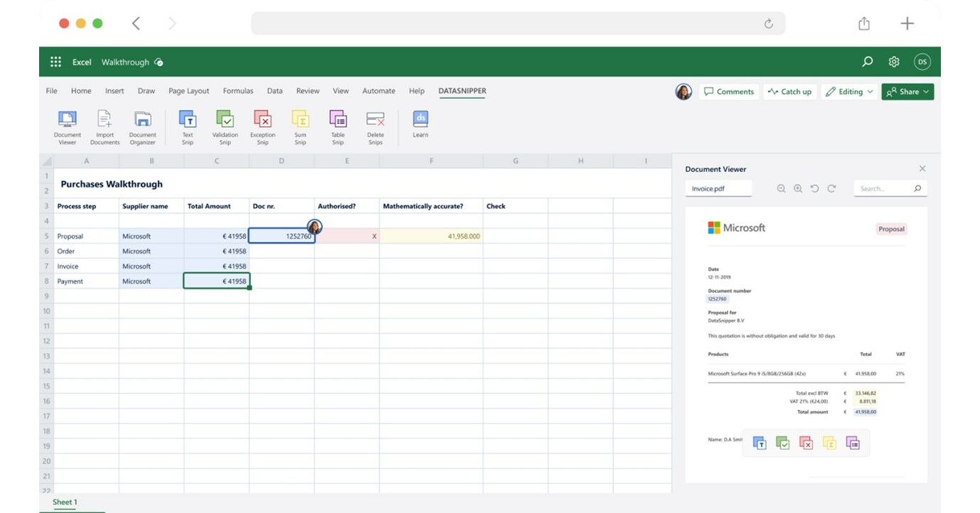Zoom in on the document viewer
The image size is (980, 513).
(798, 189)
